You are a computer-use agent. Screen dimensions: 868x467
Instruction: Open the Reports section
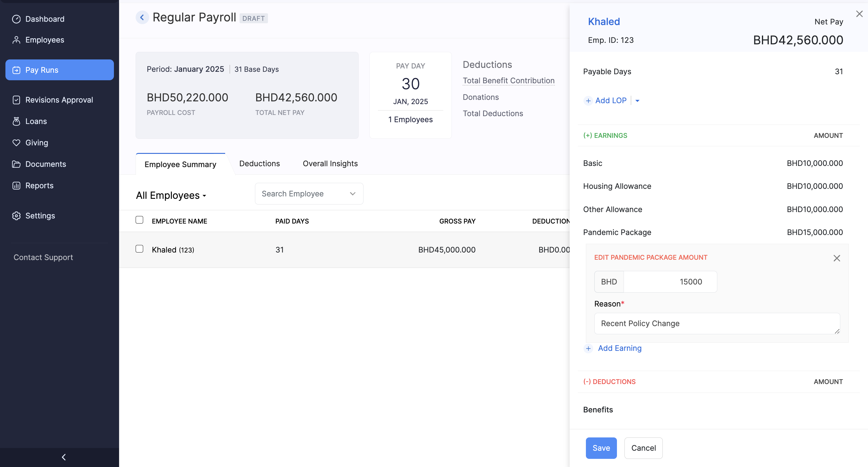39,185
